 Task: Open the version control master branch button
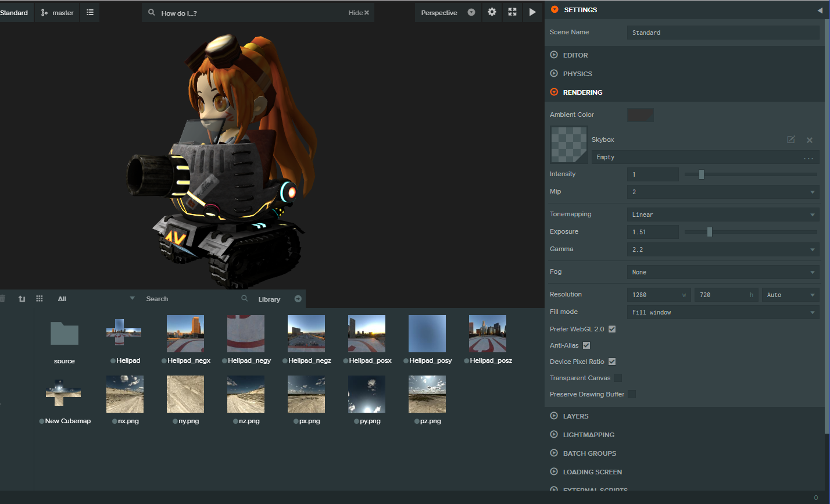(x=58, y=12)
